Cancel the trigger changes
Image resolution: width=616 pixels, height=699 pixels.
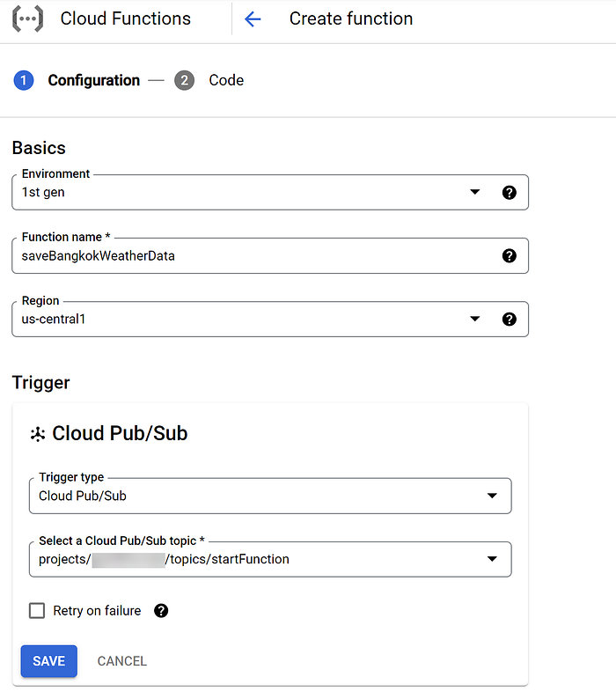click(x=122, y=661)
